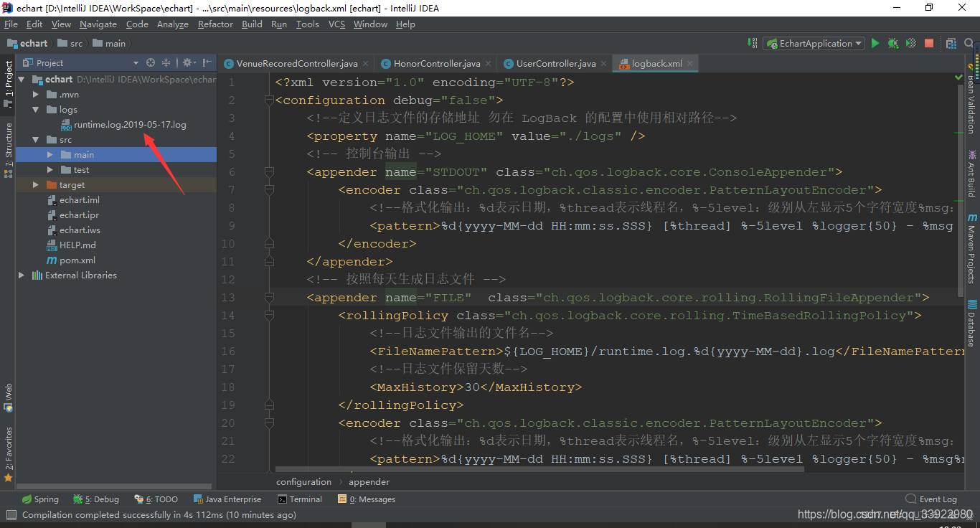Start debugging with the bug icon
Screen dimensions: 980x528
click(892, 44)
